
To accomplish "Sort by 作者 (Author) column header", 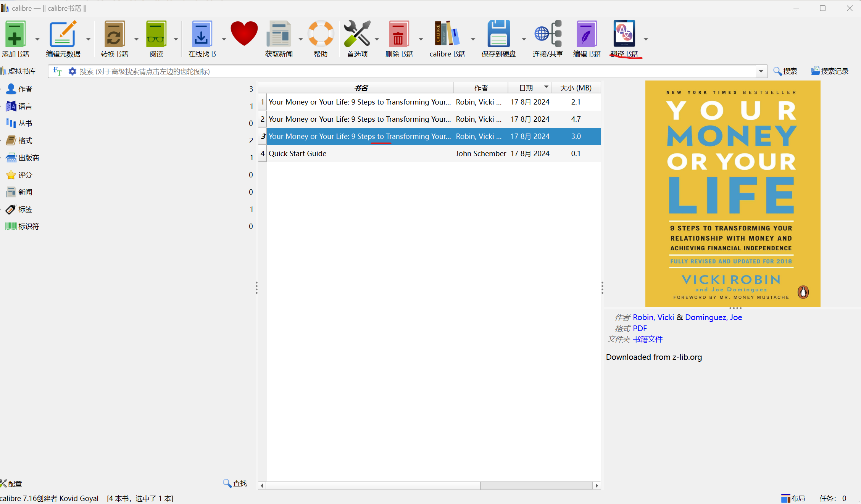I will click(481, 88).
